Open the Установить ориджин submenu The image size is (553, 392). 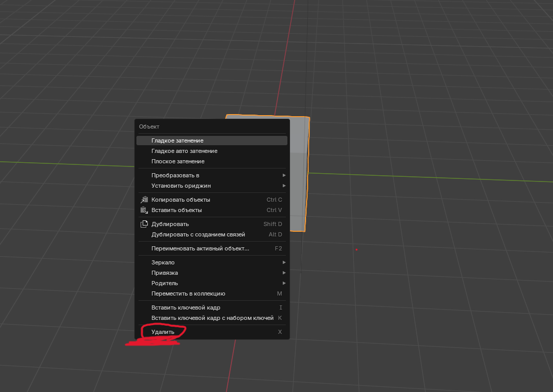pyautogui.click(x=212, y=186)
